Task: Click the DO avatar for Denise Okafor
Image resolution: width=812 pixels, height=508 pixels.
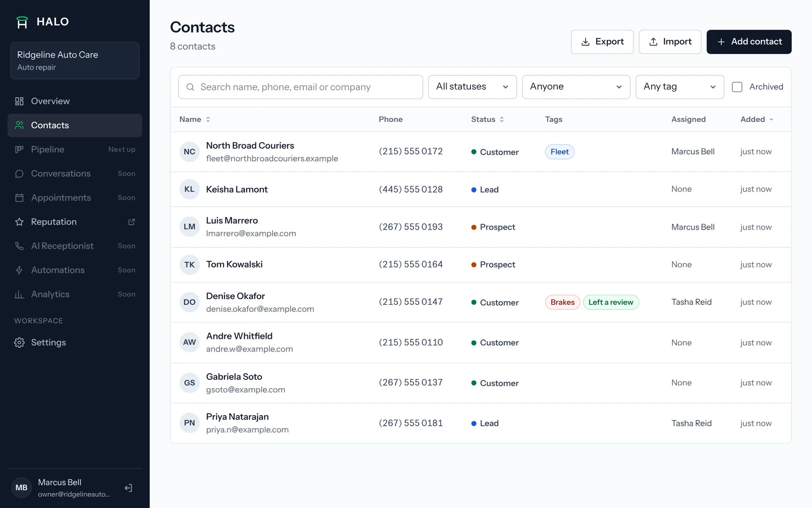Action: click(189, 302)
